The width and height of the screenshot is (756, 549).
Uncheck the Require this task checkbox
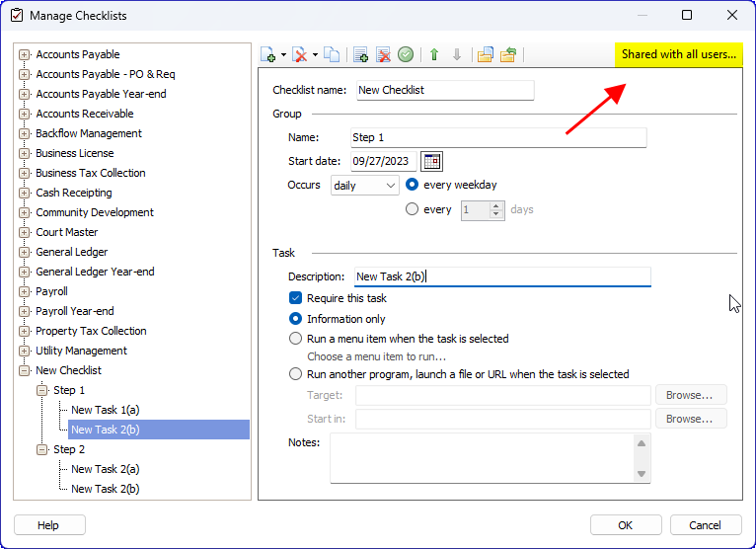pyautogui.click(x=295, y=298)
